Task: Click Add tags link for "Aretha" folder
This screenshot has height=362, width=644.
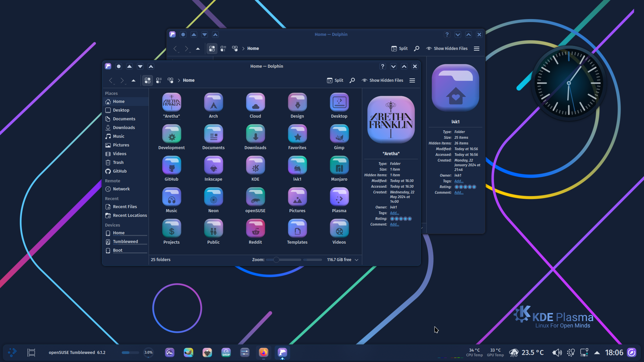Action: [x=394, y=213]
